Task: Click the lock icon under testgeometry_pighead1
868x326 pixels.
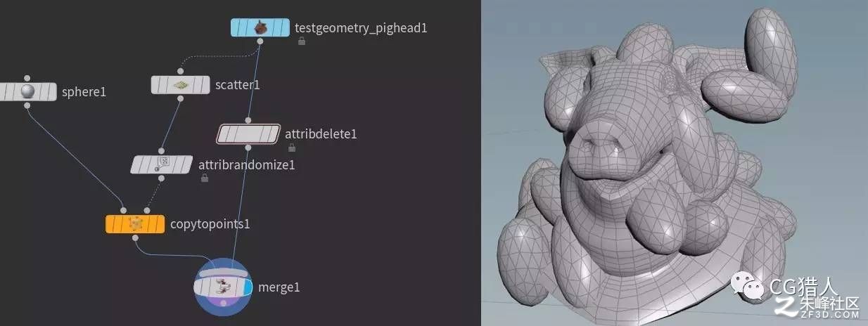Action: [x=301, y=41]
